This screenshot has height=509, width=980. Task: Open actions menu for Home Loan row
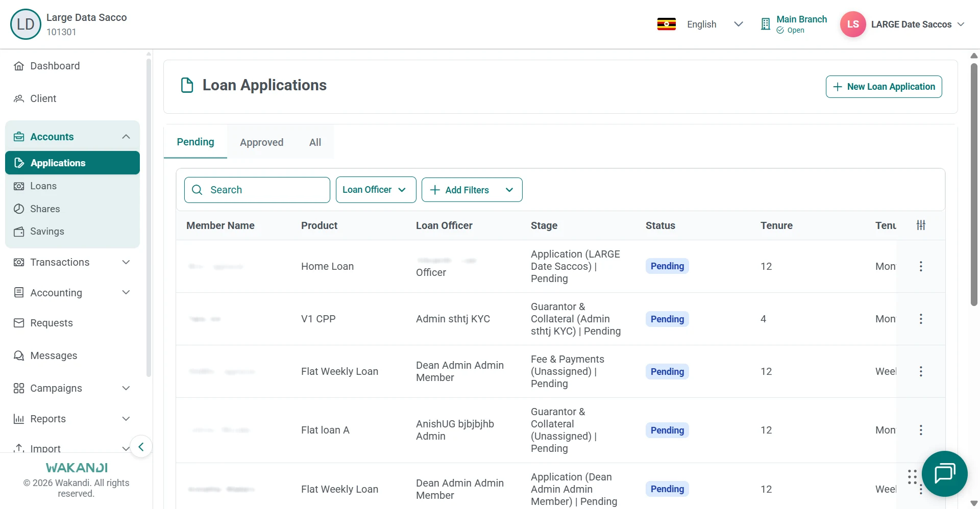coord(921,266)
